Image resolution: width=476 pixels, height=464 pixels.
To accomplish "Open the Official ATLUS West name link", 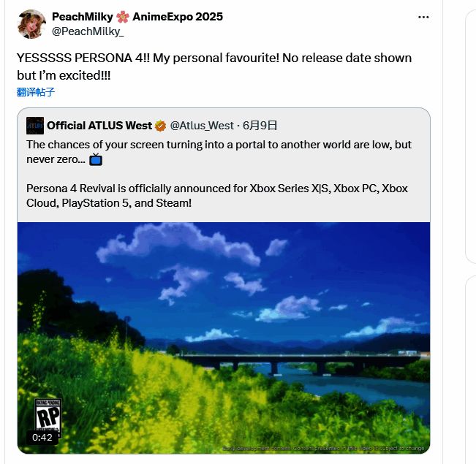I will point(99,126).
